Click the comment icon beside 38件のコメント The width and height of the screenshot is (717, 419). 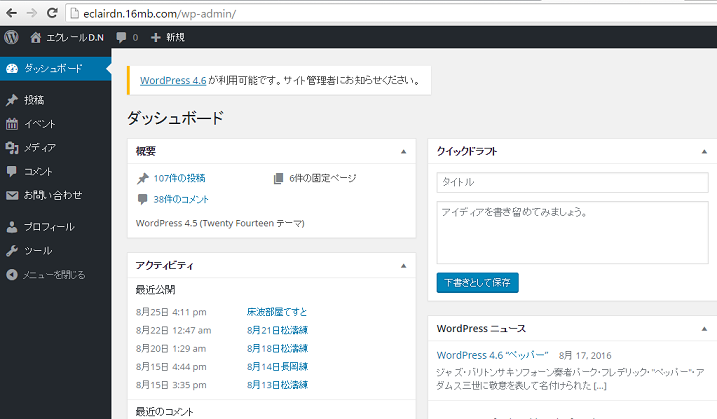pyautogui.click(x=142, y=199)
